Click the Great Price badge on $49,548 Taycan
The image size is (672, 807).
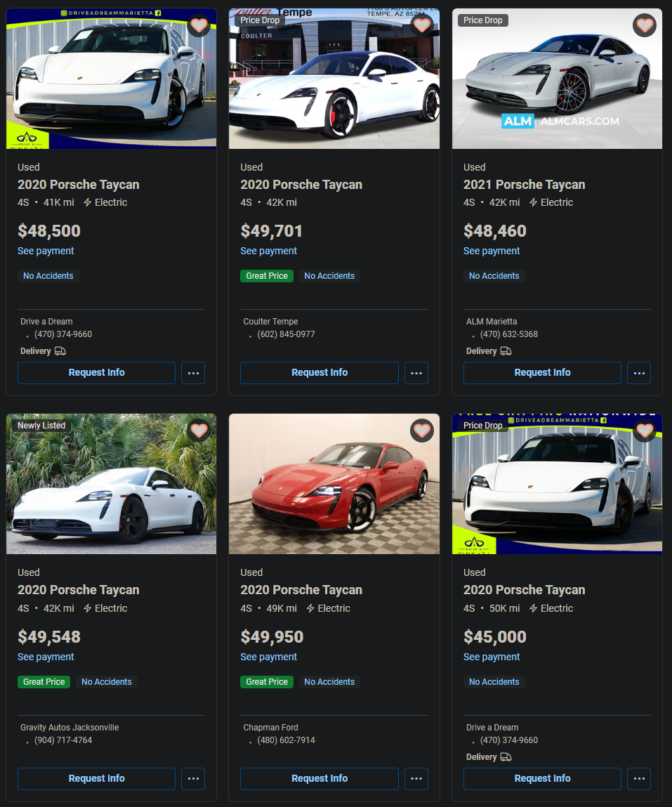44,682
